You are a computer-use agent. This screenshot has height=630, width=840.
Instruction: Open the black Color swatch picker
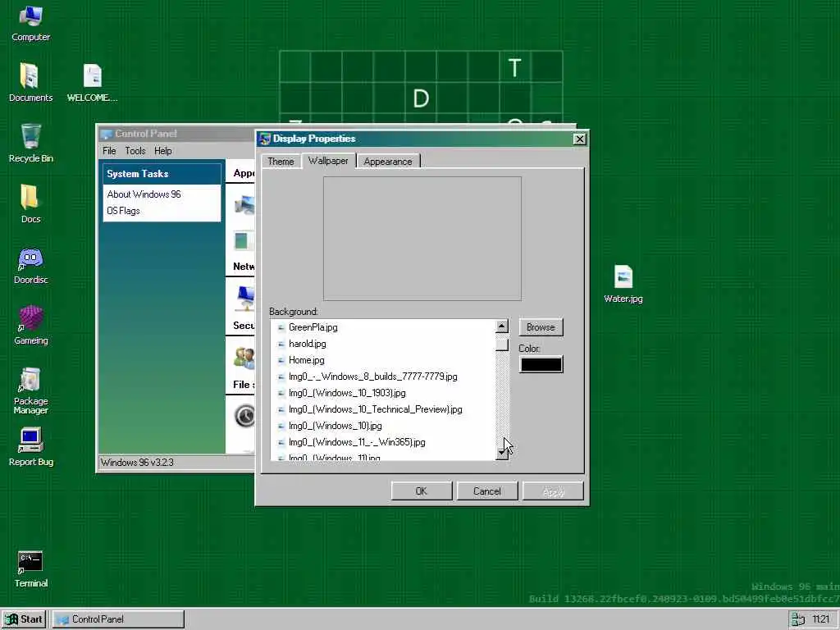pos(541,364)
